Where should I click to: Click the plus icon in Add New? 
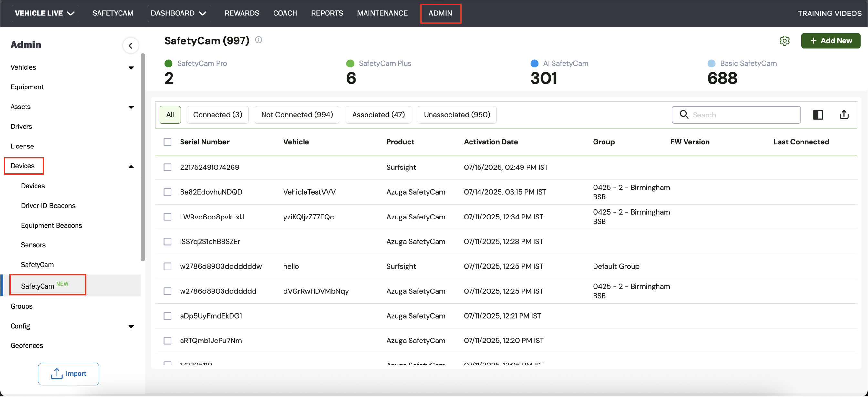813,41
